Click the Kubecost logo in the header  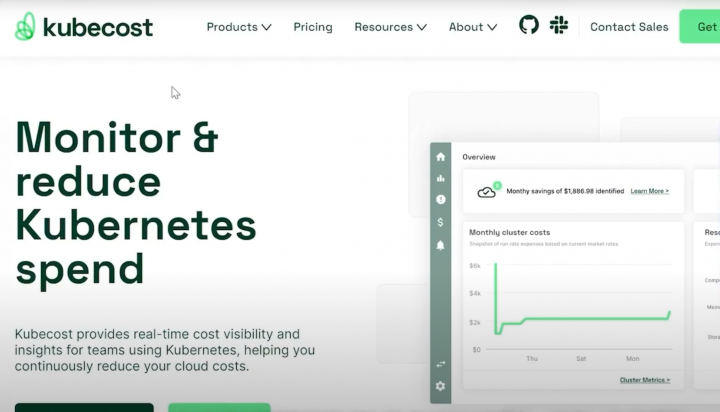pos(84,27)
